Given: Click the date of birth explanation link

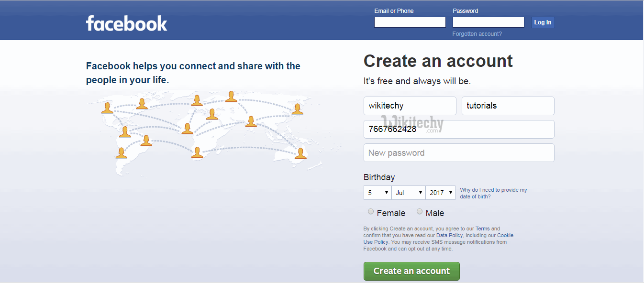Looking at the screenshot, I should click(x=493, y=193).
